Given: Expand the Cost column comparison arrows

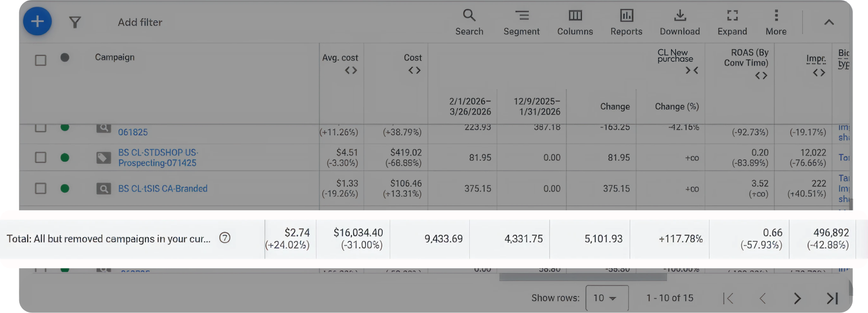Looking at the screenshot, I should pos(415,70).
